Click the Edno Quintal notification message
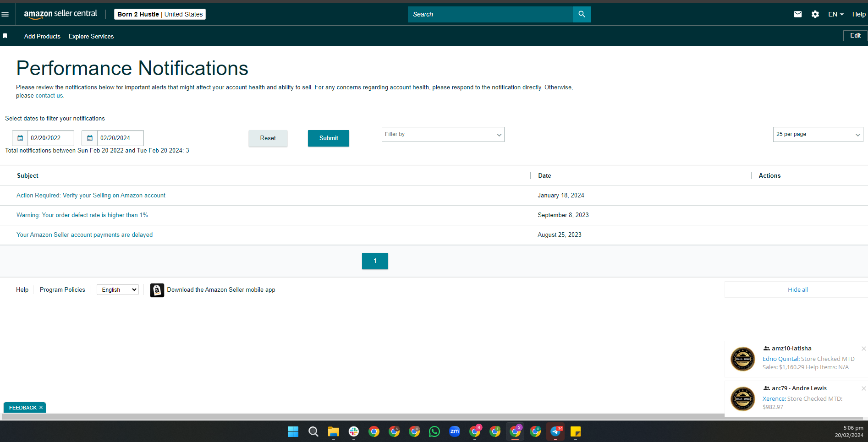 coord(808,363)
